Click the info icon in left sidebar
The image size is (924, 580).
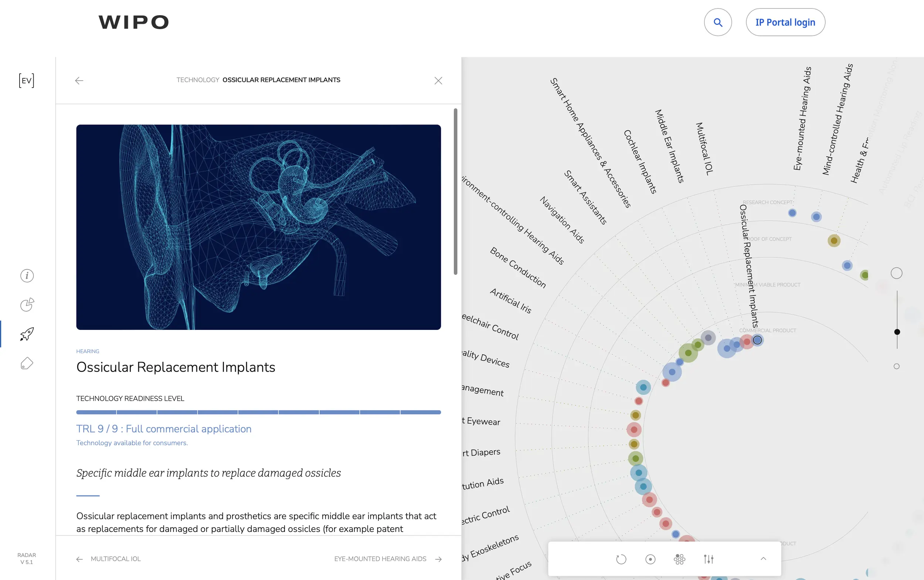[27, 276]
